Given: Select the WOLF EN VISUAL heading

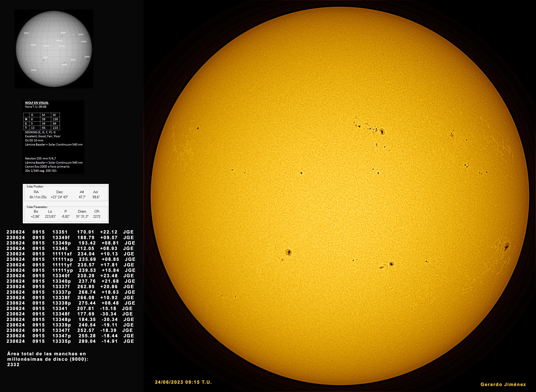Looking at the screenshot, I should 37,103.
